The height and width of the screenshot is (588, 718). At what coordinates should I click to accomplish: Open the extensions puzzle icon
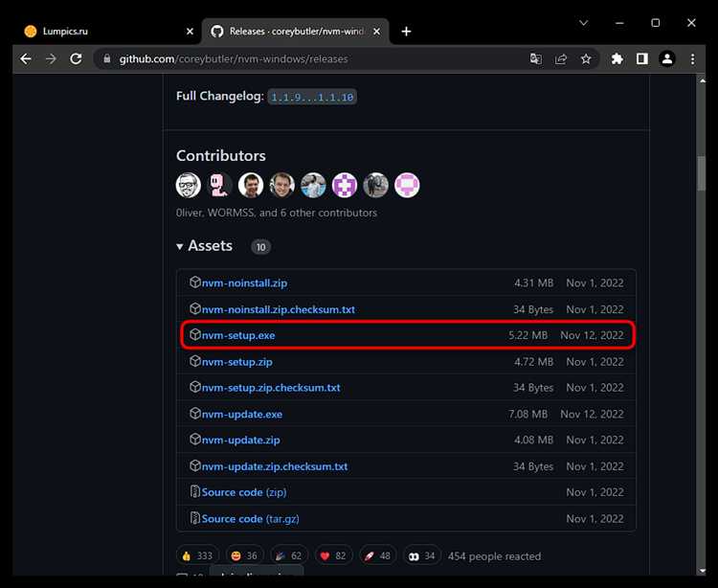(617, 58)
